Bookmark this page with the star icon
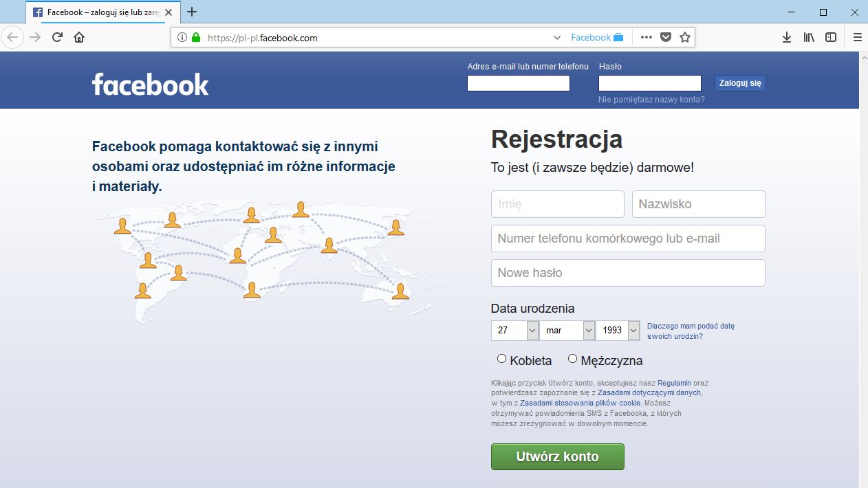 (x=685, y=38)
